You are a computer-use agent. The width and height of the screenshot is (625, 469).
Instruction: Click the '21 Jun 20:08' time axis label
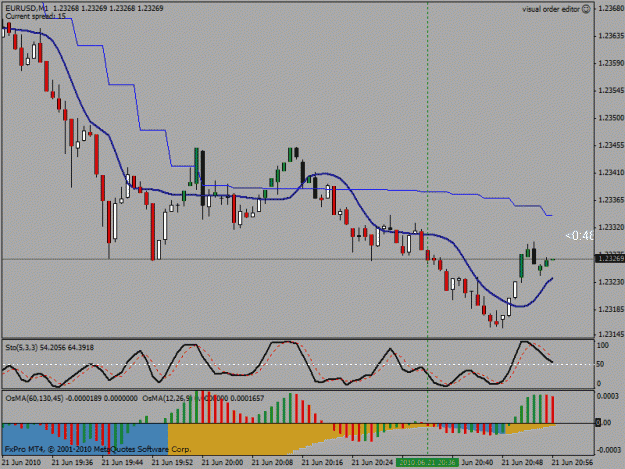(272, 462)
